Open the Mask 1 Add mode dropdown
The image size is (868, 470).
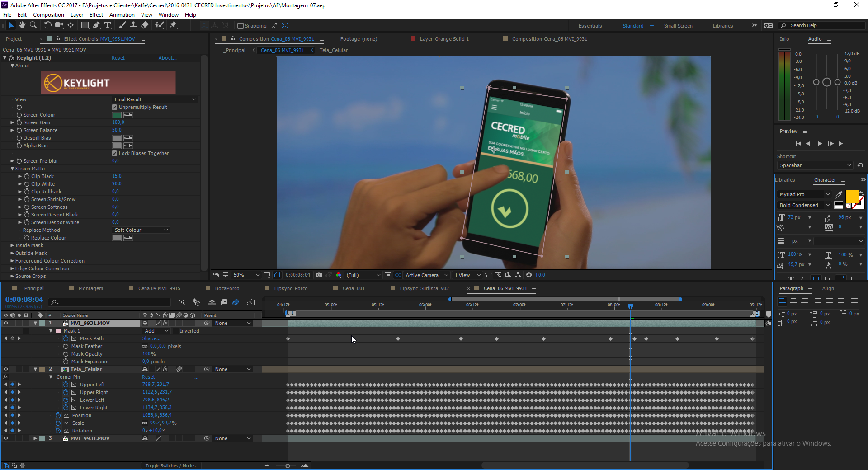click(x=156, y=331)
